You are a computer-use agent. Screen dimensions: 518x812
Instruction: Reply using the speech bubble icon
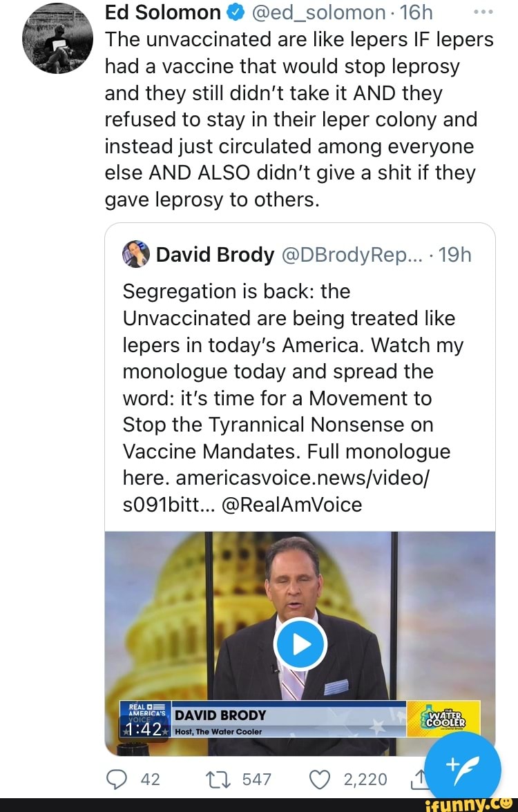point(122,780)
